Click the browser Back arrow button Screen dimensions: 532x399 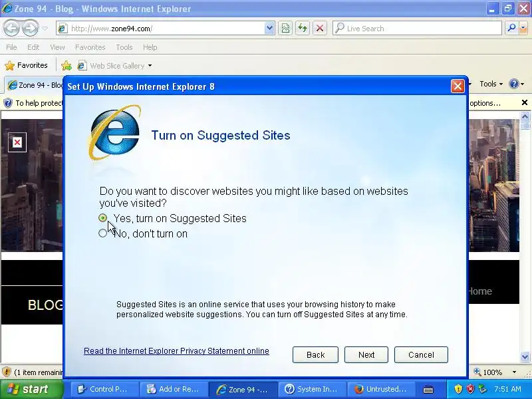(12, 29)
